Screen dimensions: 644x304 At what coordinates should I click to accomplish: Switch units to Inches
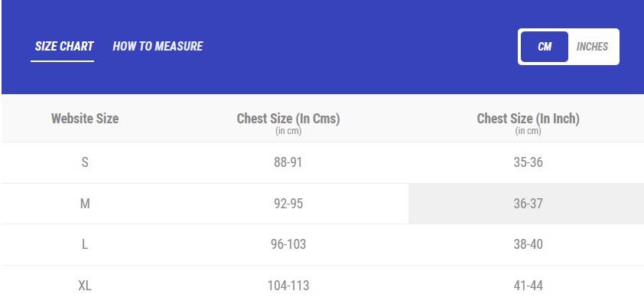[x=592, y=47]
